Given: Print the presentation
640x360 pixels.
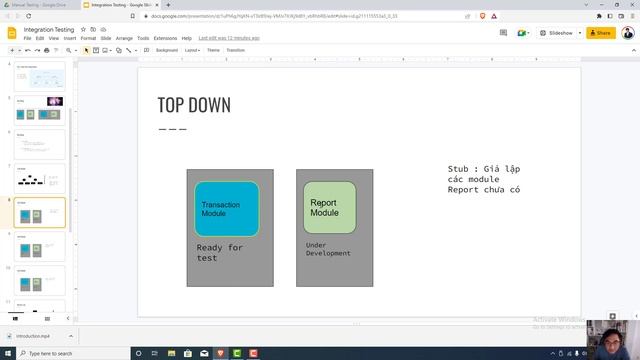Looking at the screenshot, I should [47, 50].
